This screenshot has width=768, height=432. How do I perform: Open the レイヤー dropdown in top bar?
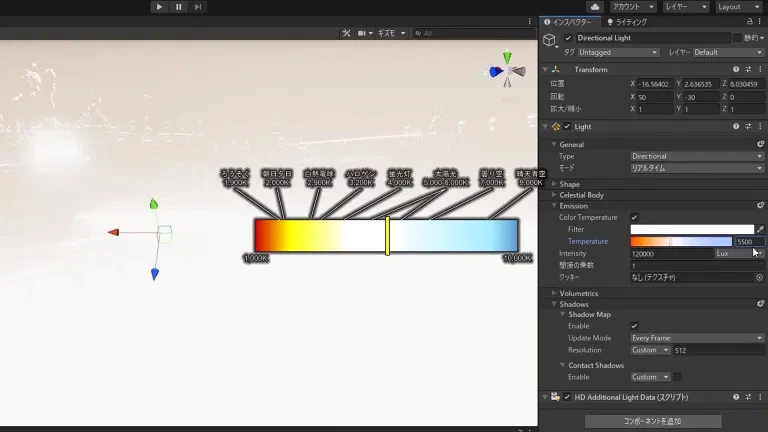click(x=686, y=7)
